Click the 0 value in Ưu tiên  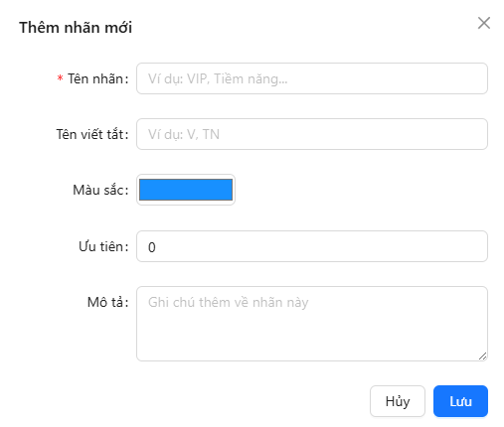coord(152,247)
